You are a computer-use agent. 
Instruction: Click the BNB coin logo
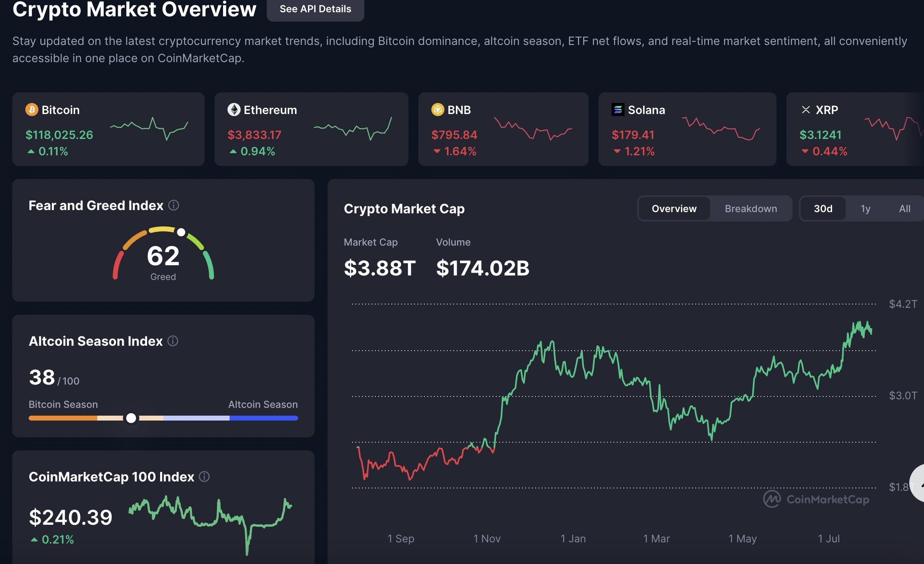438,110
